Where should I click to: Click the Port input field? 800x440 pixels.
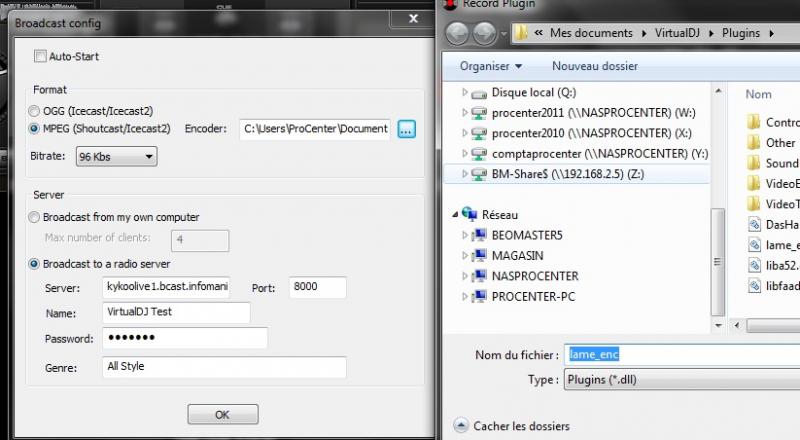click(316, 288)
